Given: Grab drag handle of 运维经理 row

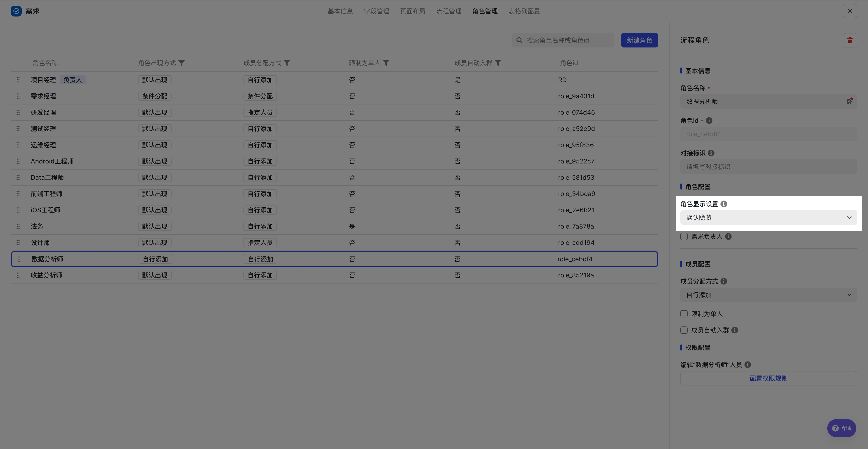Looking at the screenshot, I should point(18,145).
